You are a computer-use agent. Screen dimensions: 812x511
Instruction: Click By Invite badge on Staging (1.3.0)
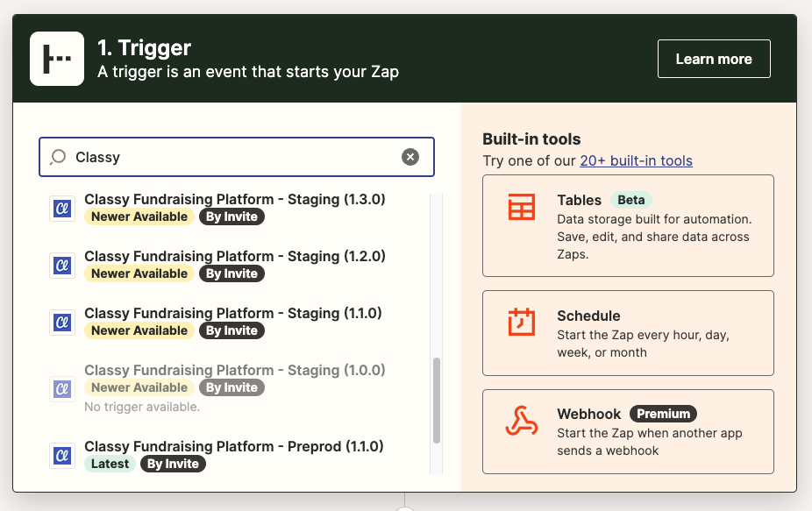coord(231,216)
